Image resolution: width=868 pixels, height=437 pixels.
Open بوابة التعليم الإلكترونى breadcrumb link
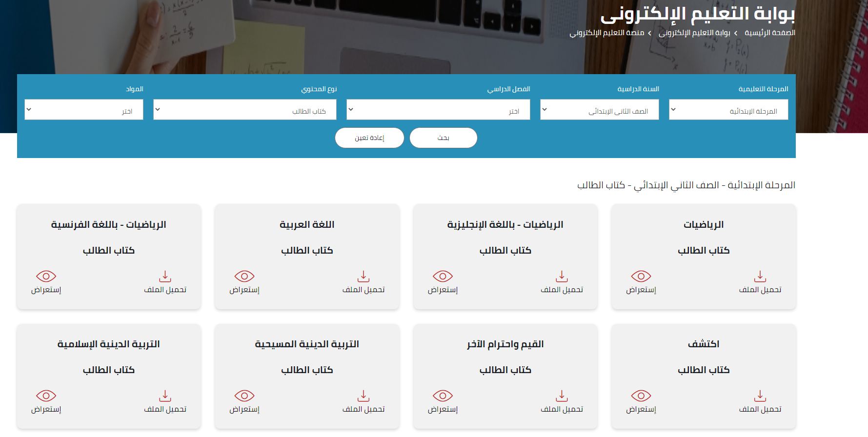click(x=694, y=33)
